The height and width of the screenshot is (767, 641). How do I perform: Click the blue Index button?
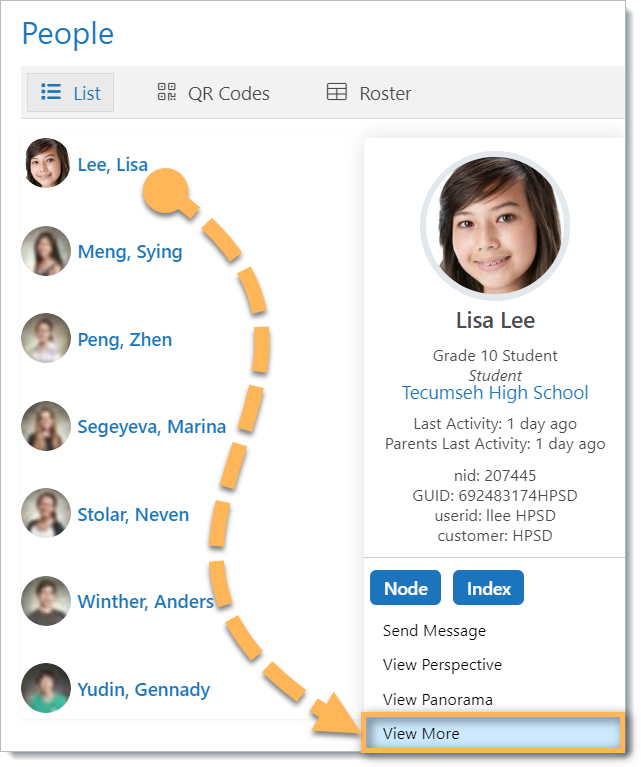click(x=488, y=588)
